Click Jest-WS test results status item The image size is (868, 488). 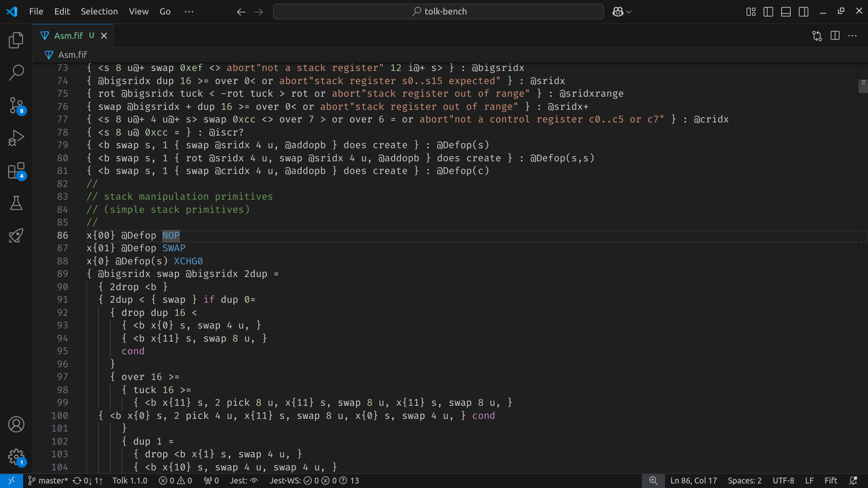[314, 481]
